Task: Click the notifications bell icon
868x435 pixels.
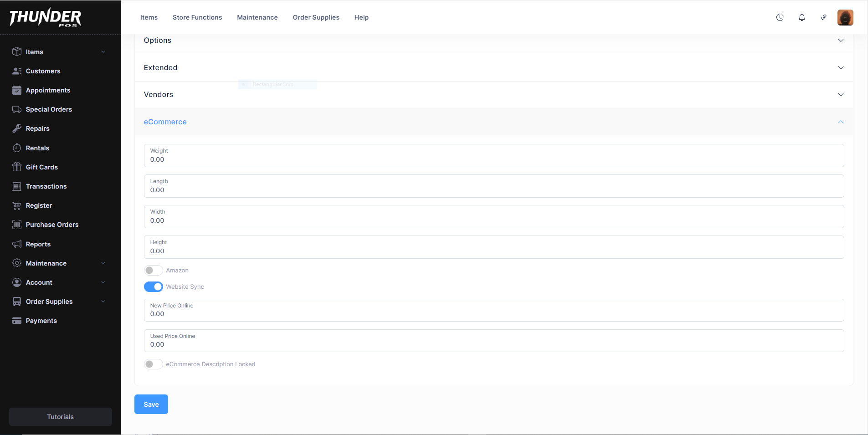Action: click(x=801, y=17)
